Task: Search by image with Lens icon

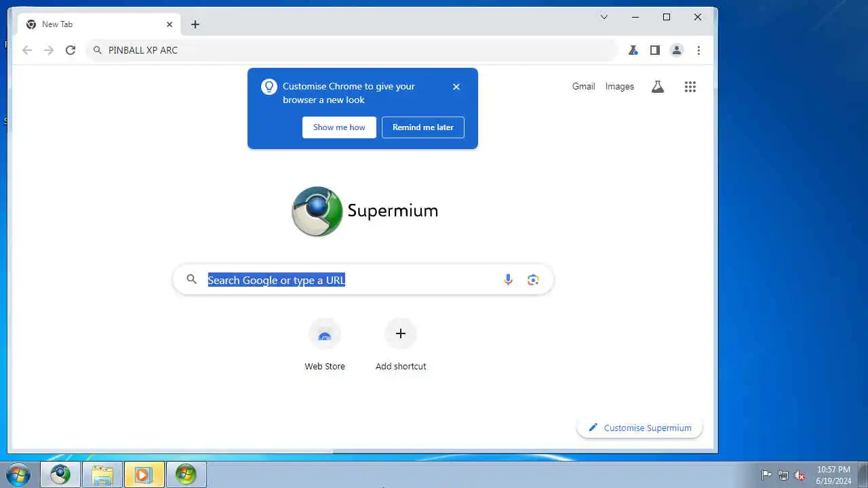Action: pyautogui.click(x=533, y=280)
